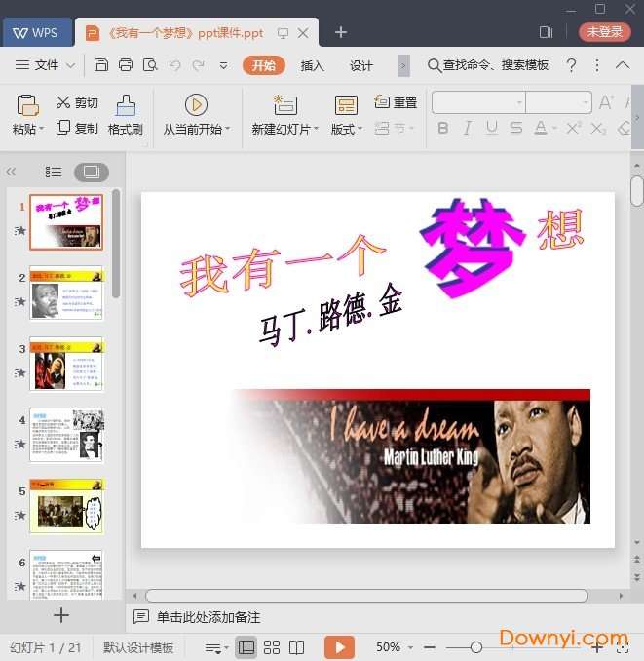Open quick access toolbar customize dropdown

click(x=224, y=65)
